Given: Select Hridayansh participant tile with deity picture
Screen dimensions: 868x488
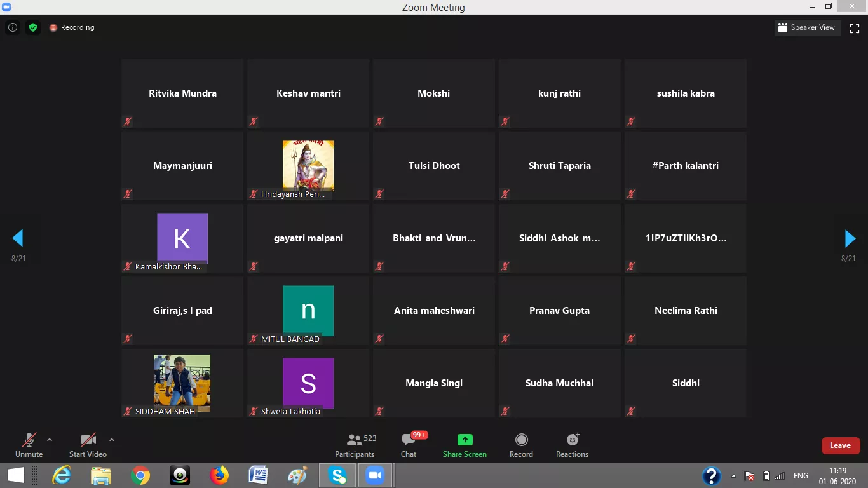Looking at the screenshot, I should click(308, 166).
